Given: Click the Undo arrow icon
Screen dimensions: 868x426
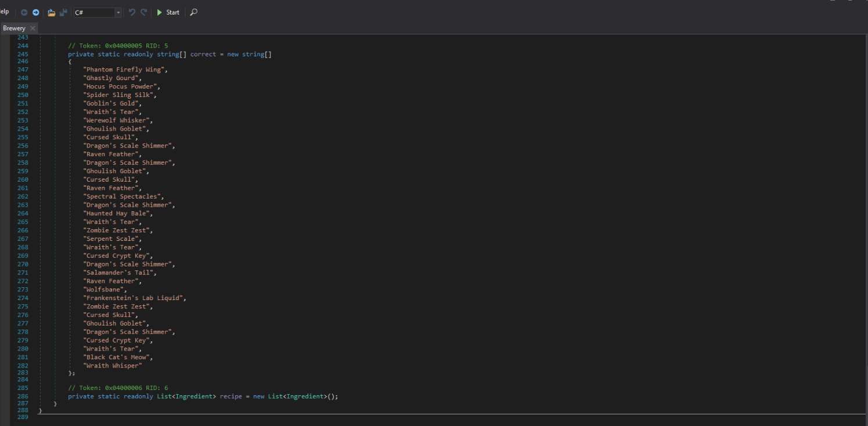Looking at the screenshot, I should [x=132, y=12].
